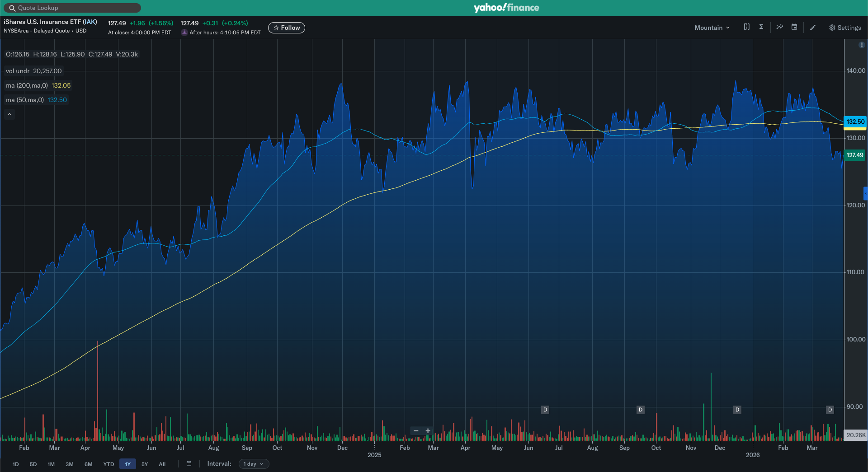Select the 1M range
The image size is (868, 472).
51,464
